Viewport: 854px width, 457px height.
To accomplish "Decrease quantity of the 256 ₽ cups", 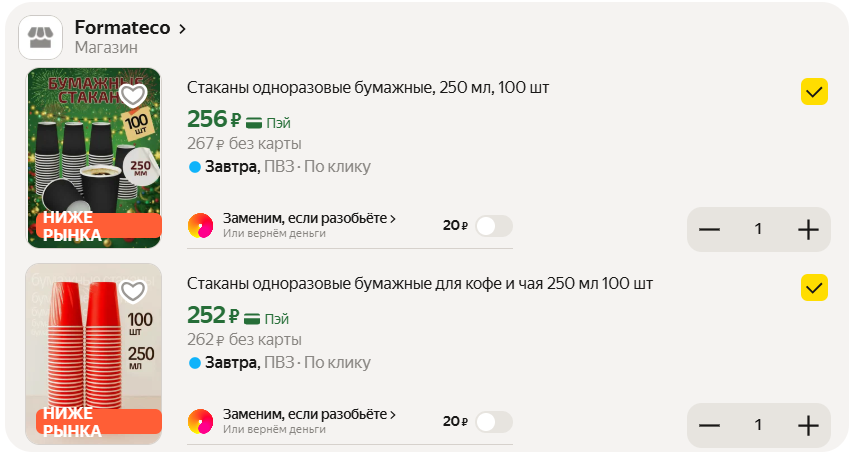I will (710, 229).
